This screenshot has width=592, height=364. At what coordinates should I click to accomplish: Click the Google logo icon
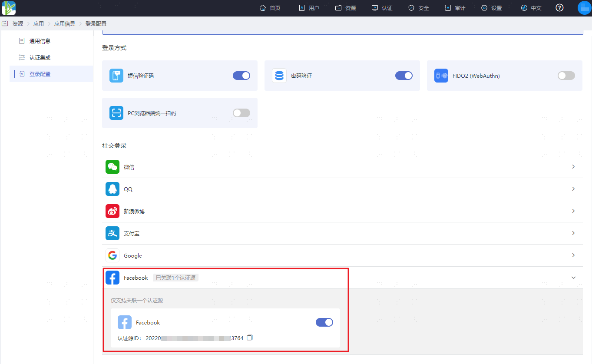point(112,255)
